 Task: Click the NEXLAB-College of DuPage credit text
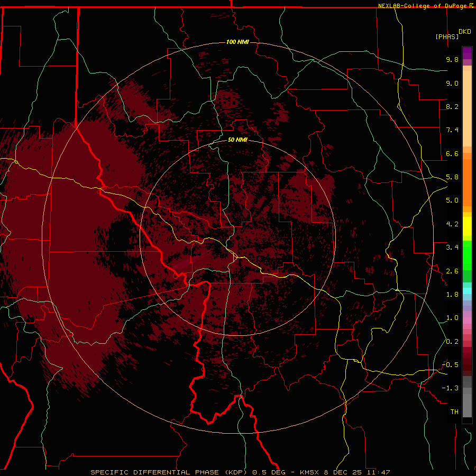point(426,6)
